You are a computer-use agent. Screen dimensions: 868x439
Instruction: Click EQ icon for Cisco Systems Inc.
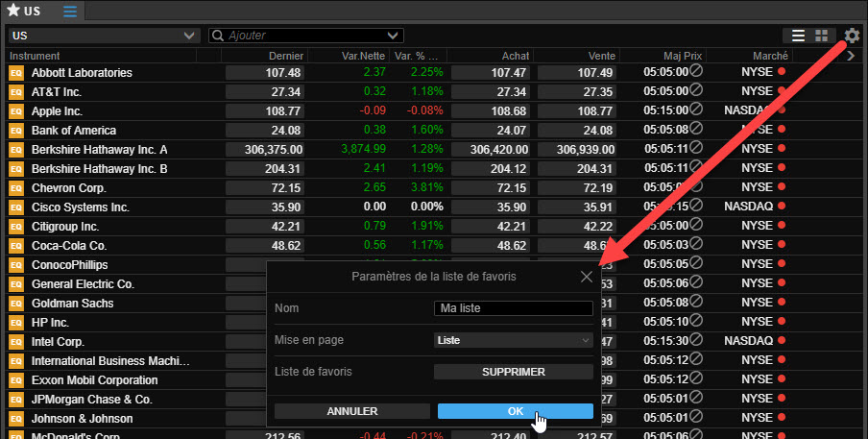click(x=16, y=207)
